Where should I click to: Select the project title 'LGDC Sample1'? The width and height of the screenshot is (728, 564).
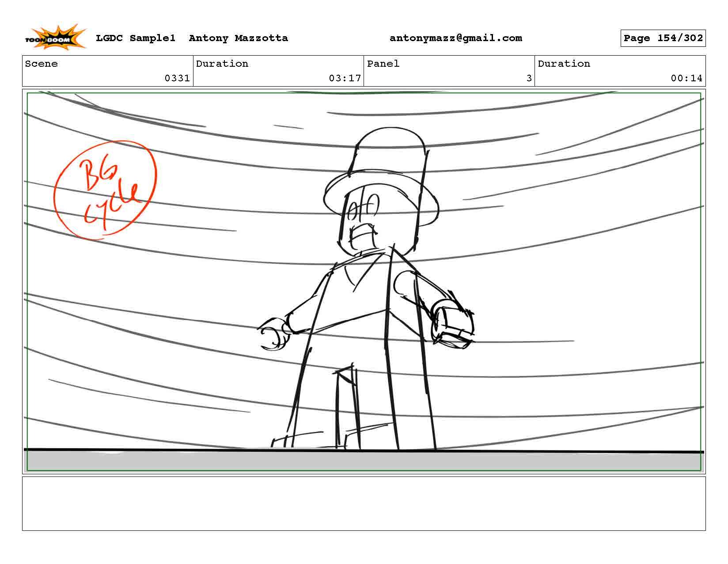pos(136,38)
